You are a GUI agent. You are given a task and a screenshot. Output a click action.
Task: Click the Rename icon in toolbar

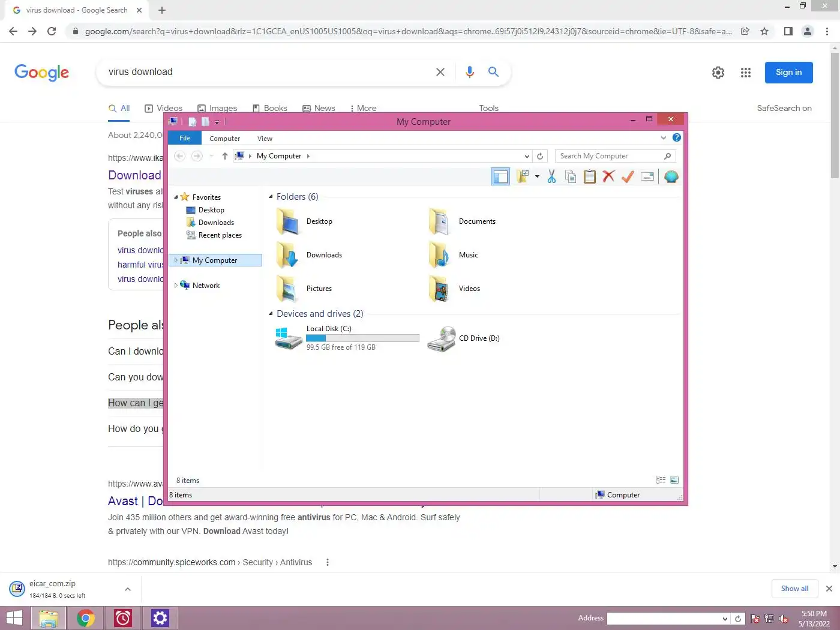click(647, 176)
